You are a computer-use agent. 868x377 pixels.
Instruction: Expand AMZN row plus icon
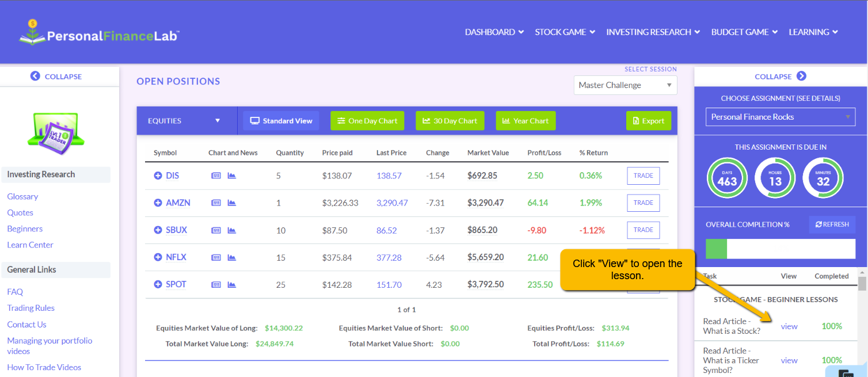pos(158,203)
